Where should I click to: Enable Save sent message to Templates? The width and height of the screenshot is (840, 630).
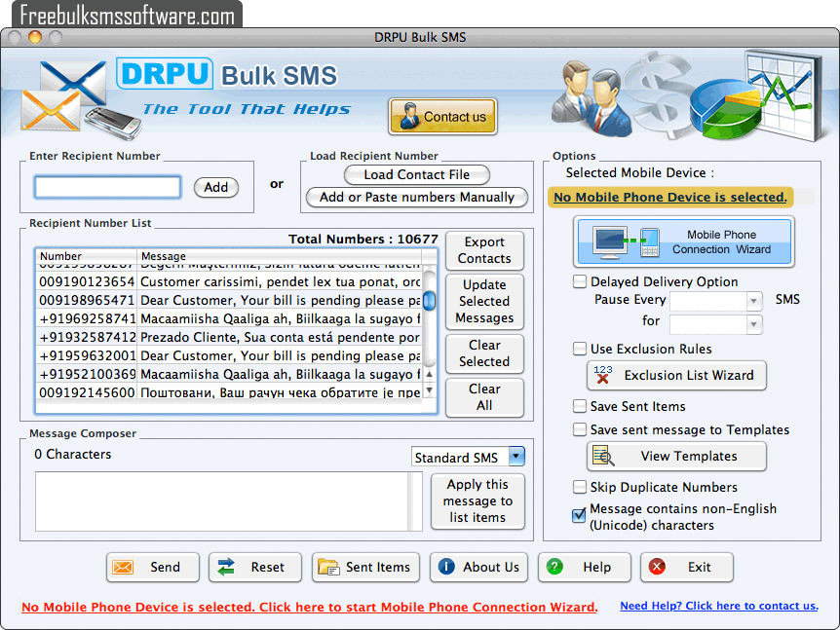[580, 429]
